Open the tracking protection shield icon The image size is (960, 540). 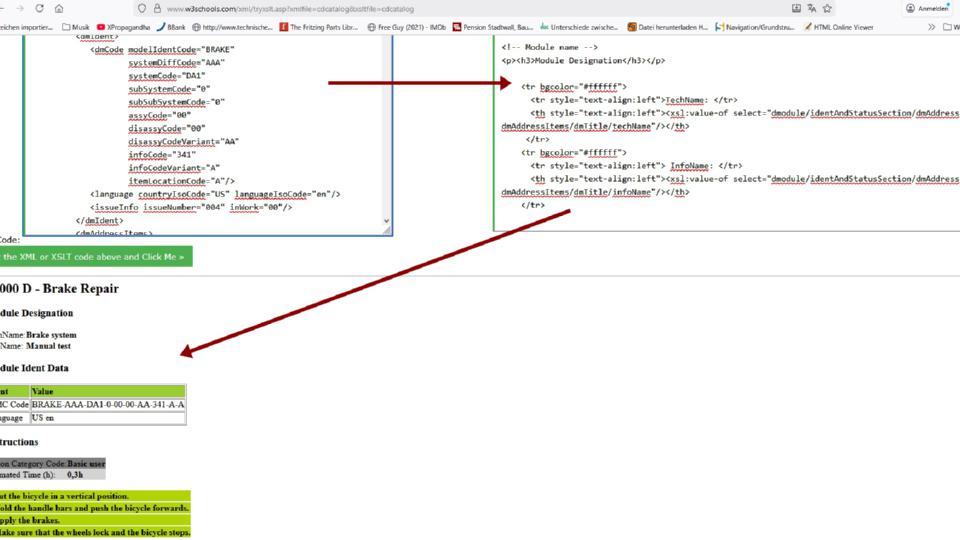click(x=142, y=8)
